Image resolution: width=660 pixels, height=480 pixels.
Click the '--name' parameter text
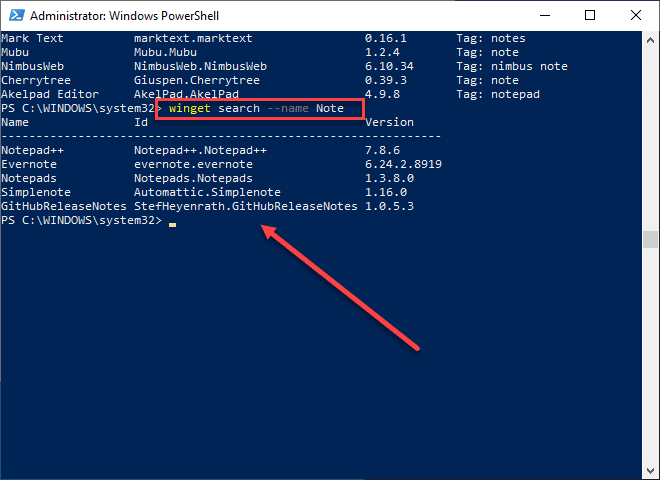(288, 108)
